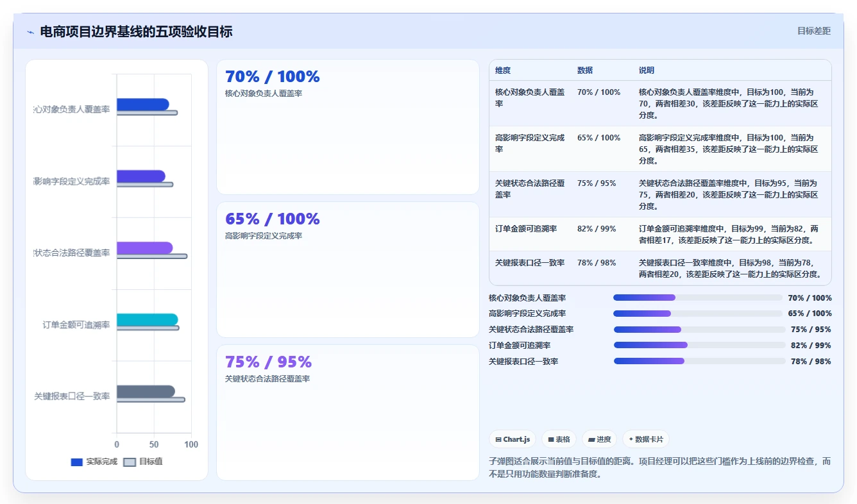Click table cell 65% / 100%
The image size is (857, 504).
(x=599, y=138)
